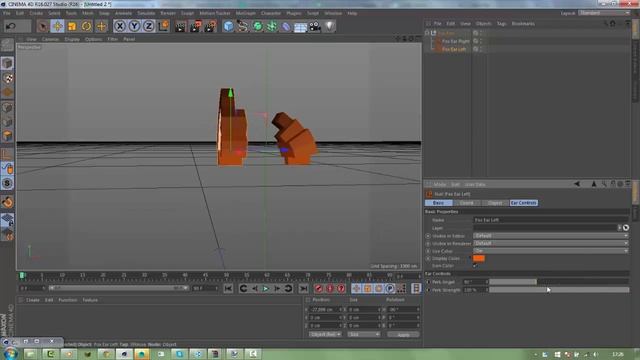The height and width of the screenshot is (360, 640).
Task: Toggle the Y axis lock
Action: tap(134, 27)
